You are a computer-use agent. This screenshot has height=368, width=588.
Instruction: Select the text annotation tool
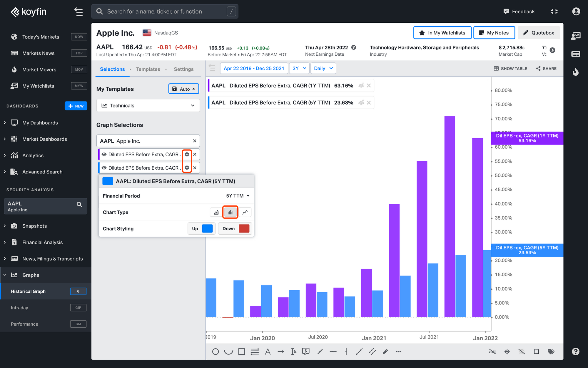pyautogui.click(x=268, y=352)
